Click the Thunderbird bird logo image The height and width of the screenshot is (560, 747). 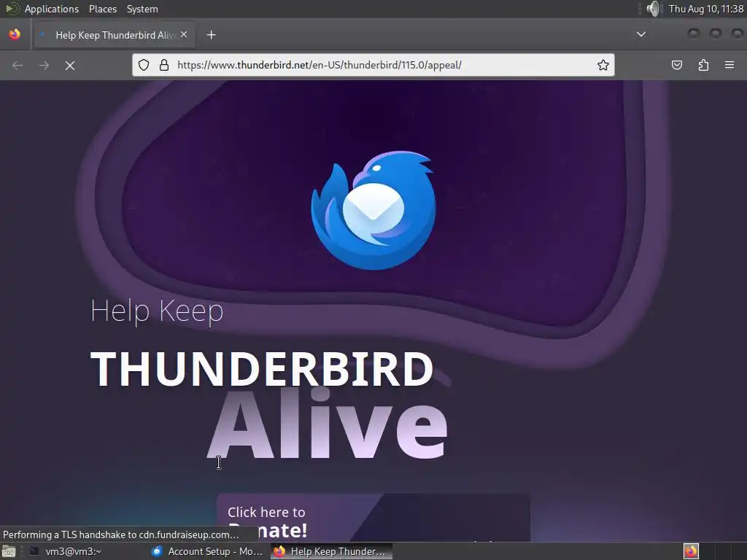coord(373,210)
